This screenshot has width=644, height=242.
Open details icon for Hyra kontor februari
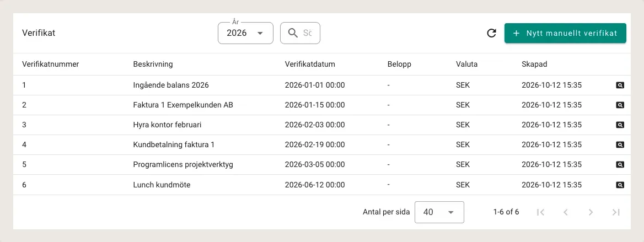point(620,125)
